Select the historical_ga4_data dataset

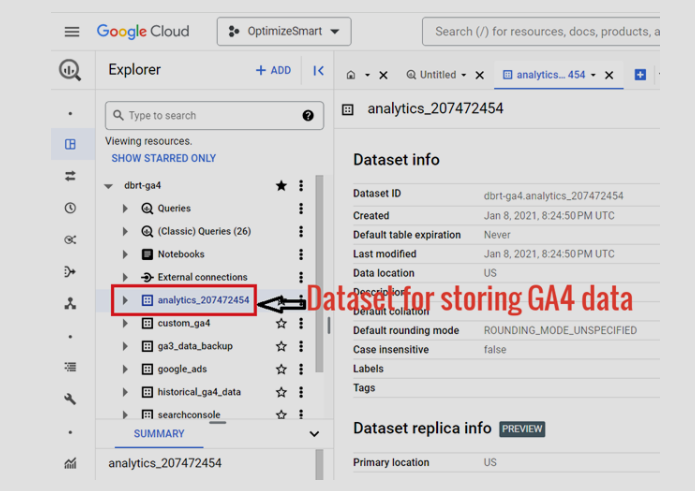pyautogui.click(x=199, y=392)
